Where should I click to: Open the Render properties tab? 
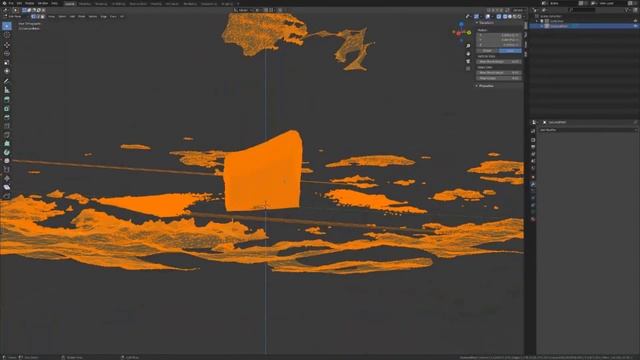533,140
